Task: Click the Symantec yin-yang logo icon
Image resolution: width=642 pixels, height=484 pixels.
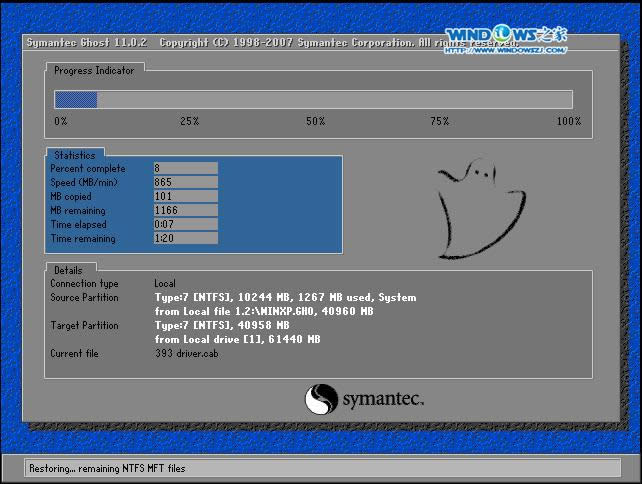Action: point(319,399)
